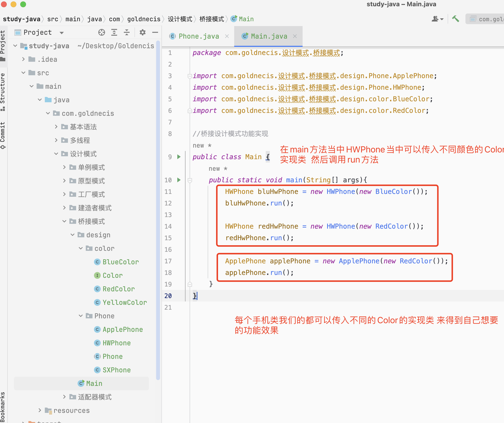Collapse the 桥接模式 package

pyautogui.click(x=64, y=221)
